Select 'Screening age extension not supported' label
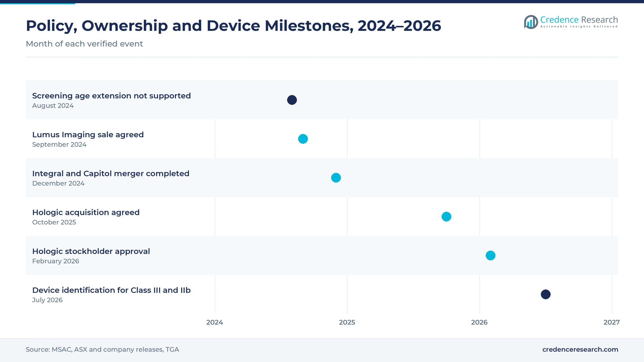The height and width of the screenshot is (362, 644). coord(111,96)
